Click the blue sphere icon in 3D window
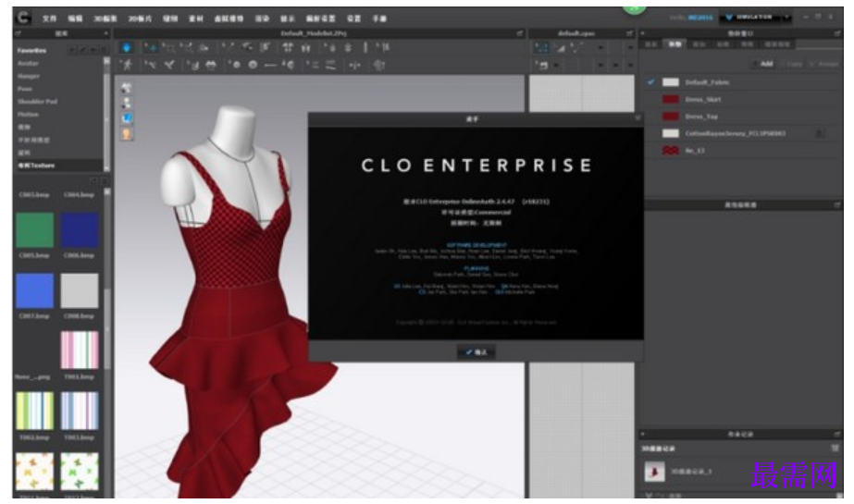This screenshot has width=854, height=504. (x=127, y=118)
